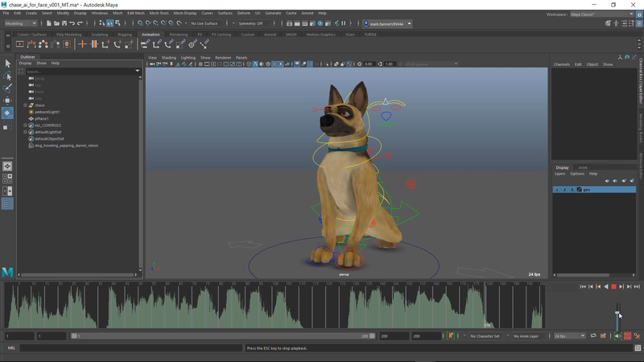Viewport: 644px width, 362px height.
Task: Click the snap to curve magnet icon
Action: coord(148,23)
